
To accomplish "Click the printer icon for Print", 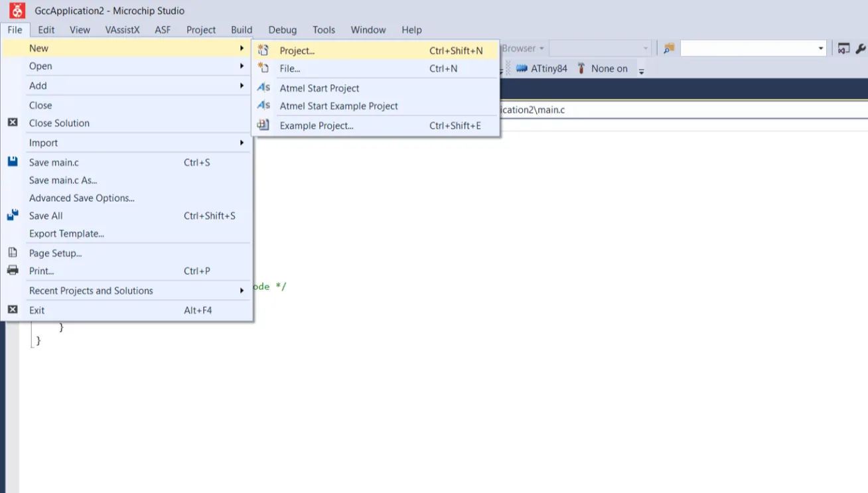I will 13,271.
